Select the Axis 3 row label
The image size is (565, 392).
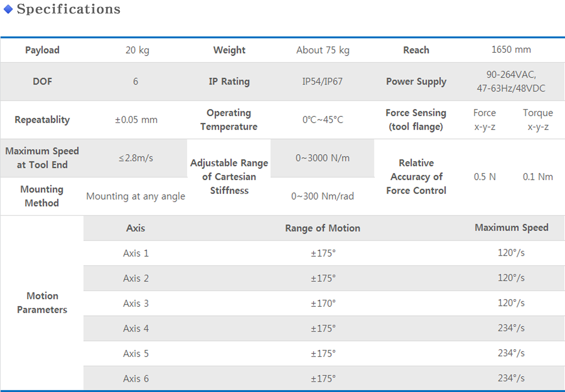(136, 303)
